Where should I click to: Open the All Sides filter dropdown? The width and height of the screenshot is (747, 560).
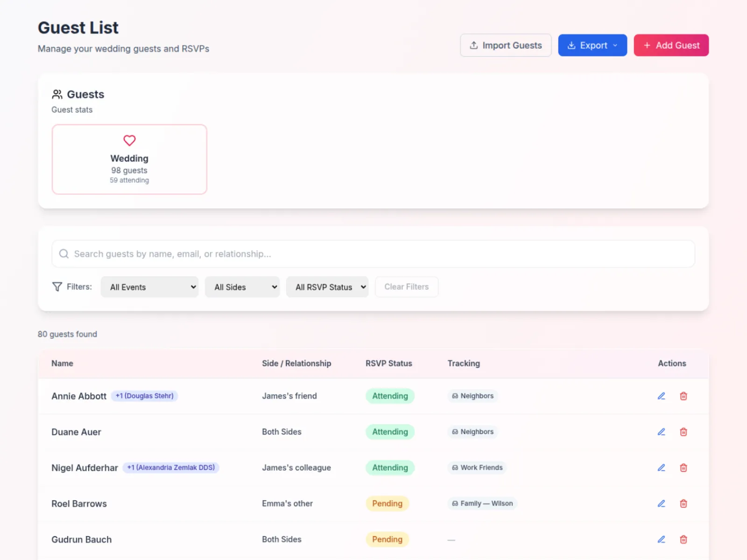[242, 287]
